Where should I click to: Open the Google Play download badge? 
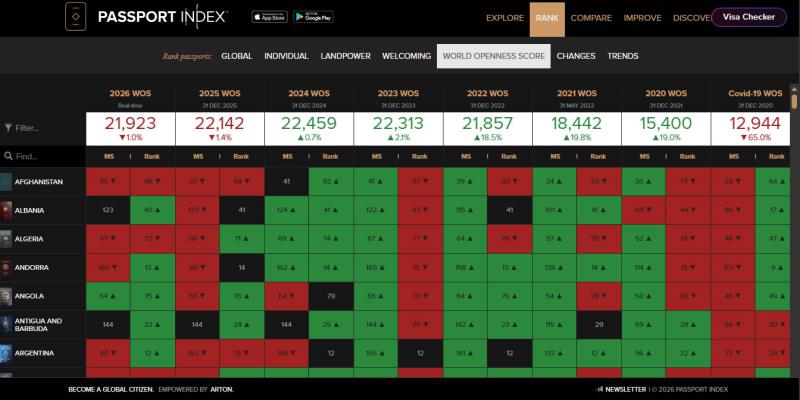313,17
